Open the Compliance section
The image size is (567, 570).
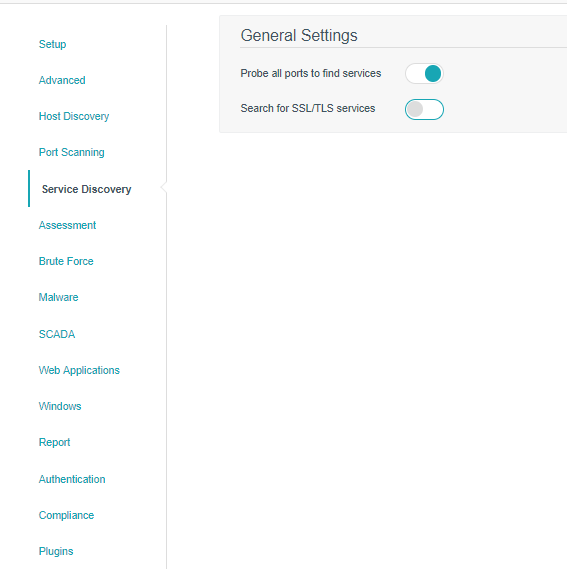pos(66,515)
